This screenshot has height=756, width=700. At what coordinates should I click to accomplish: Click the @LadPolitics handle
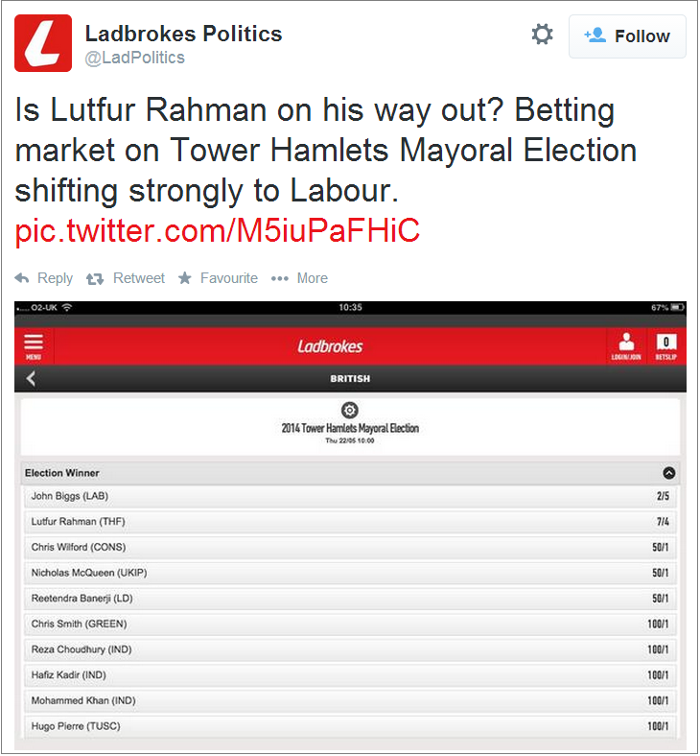(x=135, y=58)
